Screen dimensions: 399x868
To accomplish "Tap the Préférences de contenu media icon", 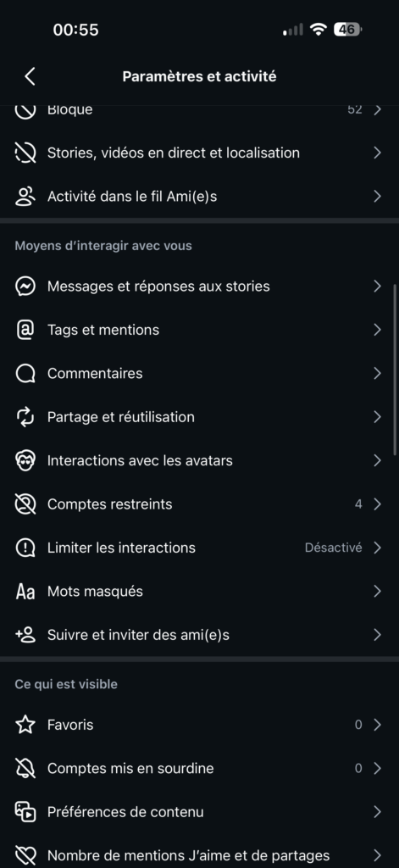I will point(25,812).
